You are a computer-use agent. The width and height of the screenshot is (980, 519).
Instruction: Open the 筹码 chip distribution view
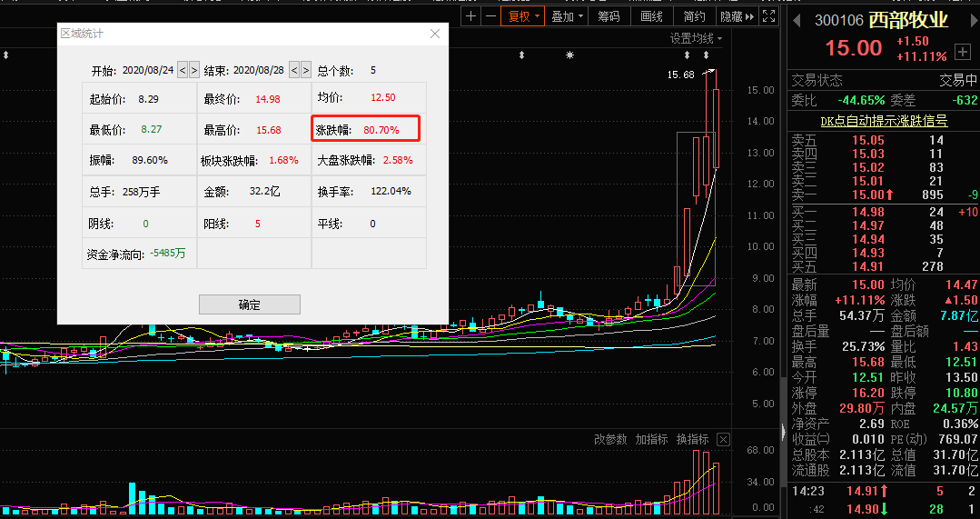coord(609,16)
